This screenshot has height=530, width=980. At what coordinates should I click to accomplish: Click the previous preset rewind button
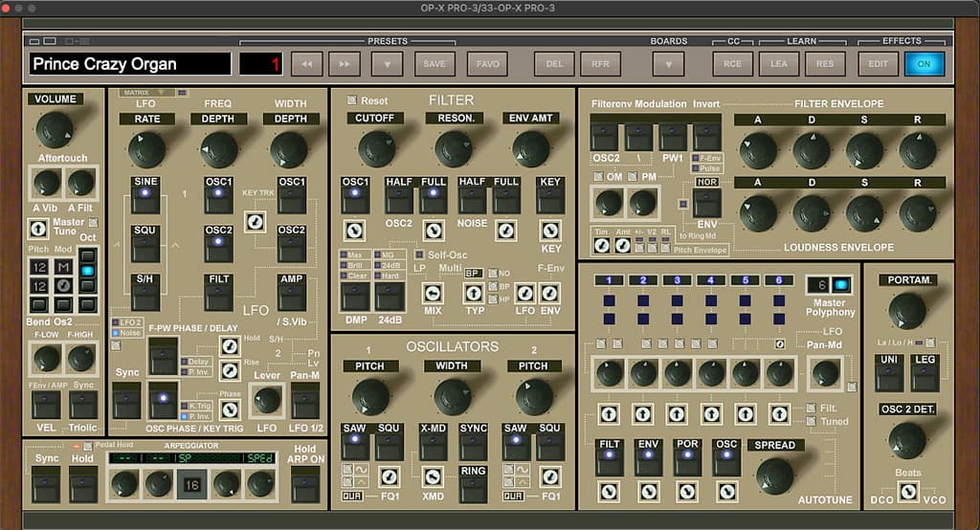[307, 64]
